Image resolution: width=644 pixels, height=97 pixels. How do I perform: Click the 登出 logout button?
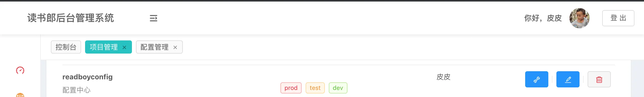point(618,18)
